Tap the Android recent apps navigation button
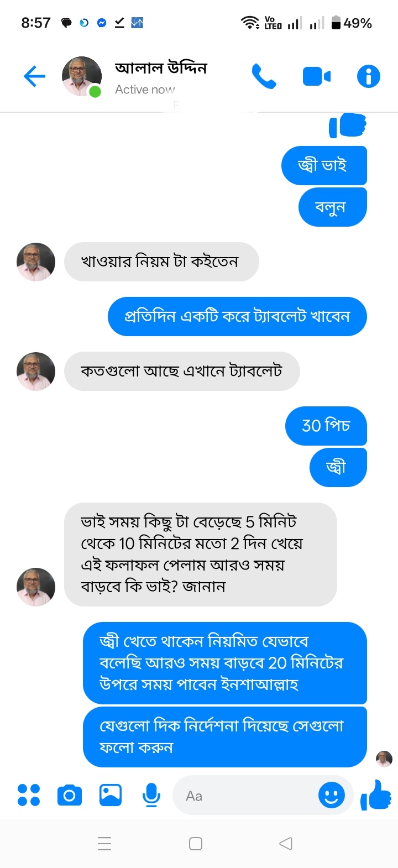The height and width of the screenshot is (868, 398). pyautogui.click(x=104, y=843)
